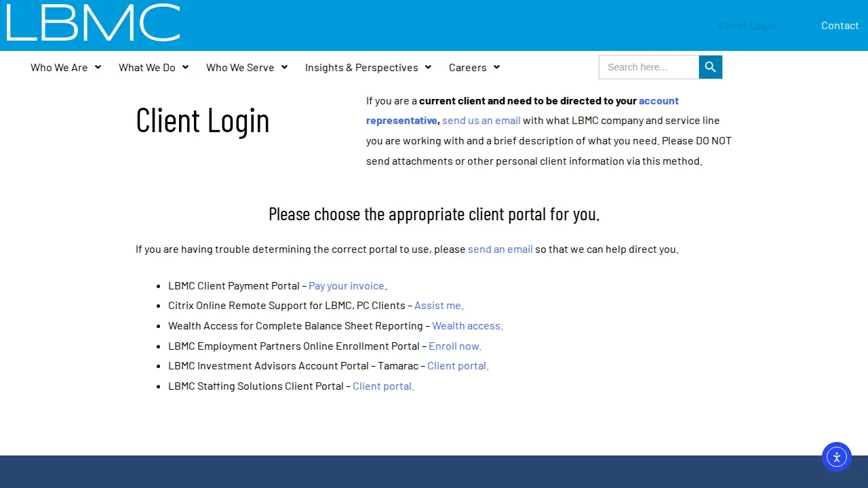
Task: Click the 'LBMC Employment Partners Online Enrollment Portal' text
Action: (x=294, y=346)
